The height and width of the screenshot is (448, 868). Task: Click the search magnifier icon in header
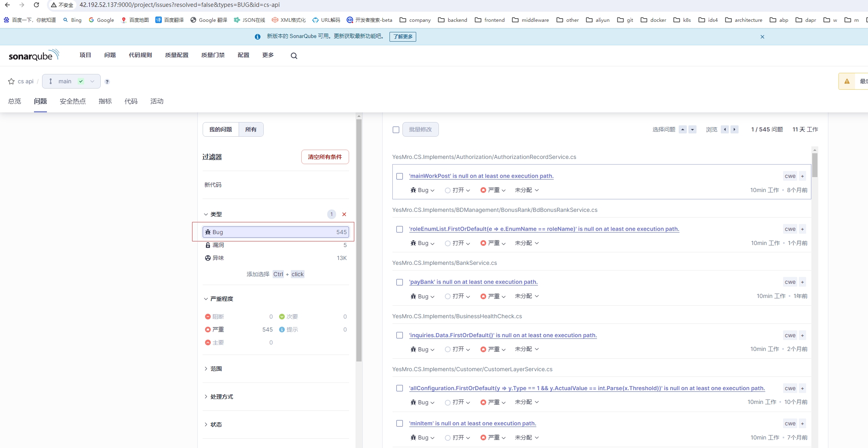tap(294, 56)
